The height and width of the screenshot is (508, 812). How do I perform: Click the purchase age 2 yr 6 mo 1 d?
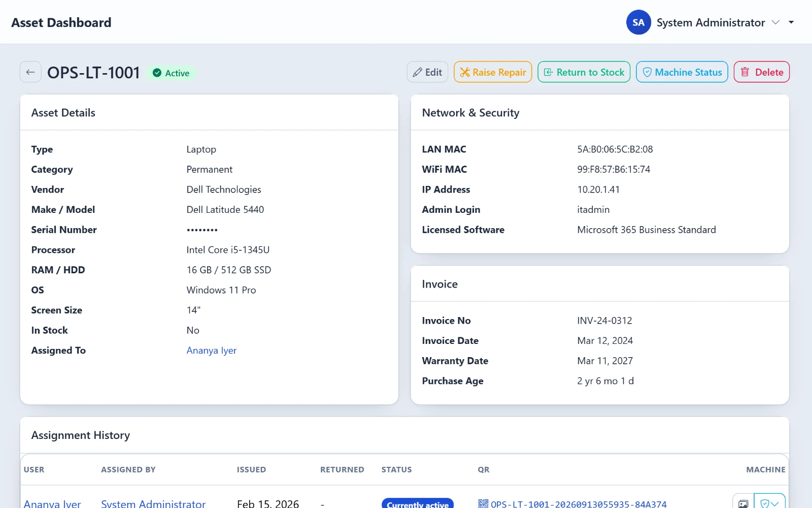point(605,381)
